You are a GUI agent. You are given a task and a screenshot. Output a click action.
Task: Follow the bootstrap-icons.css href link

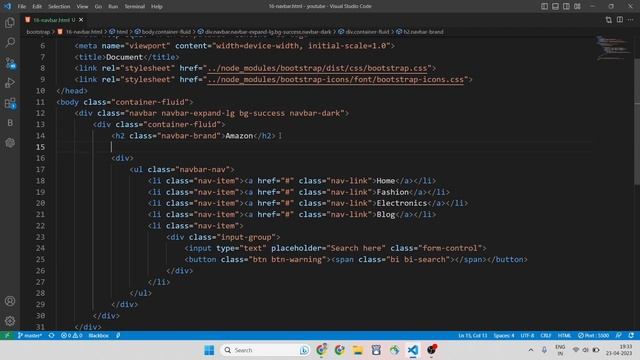pos(336,80)
